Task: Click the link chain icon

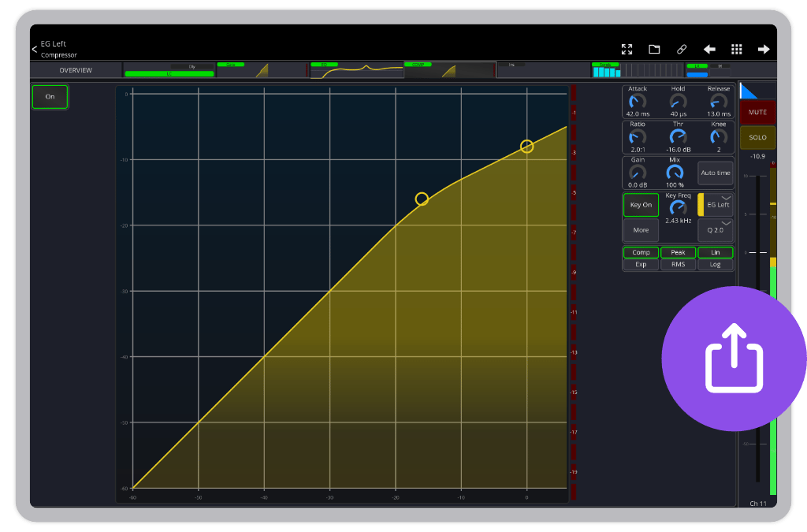Action: coord(682,49)
